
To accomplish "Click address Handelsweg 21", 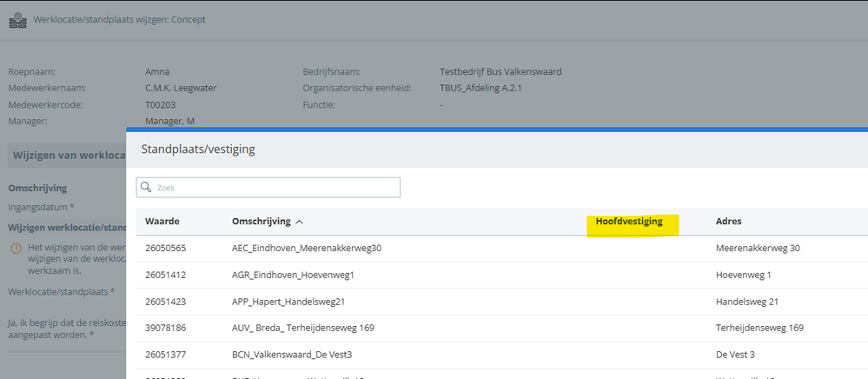I will pyautogui.click(x=747, y=302).
